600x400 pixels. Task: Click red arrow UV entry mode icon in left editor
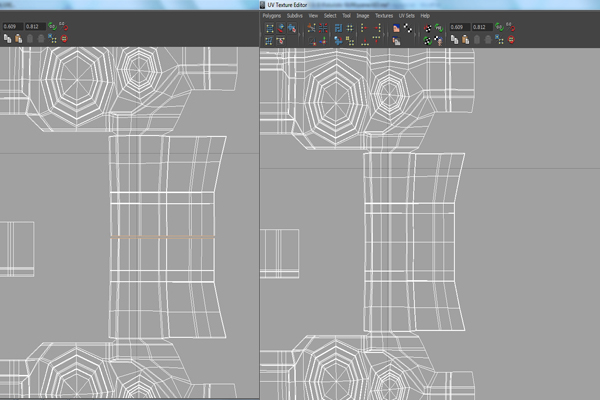(64, 26)
